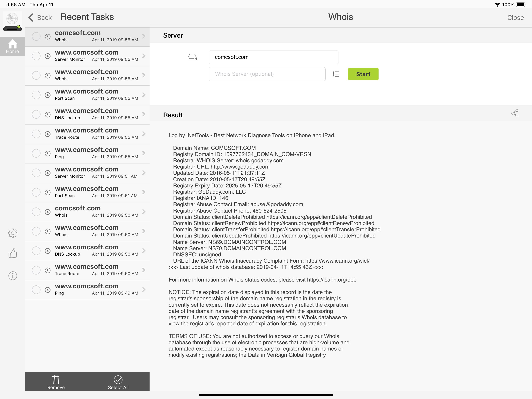Viewport: 532px width, 399px height.
Task: Open chevron for DNS Lookup 09:50 AM task
Action: 144,251
